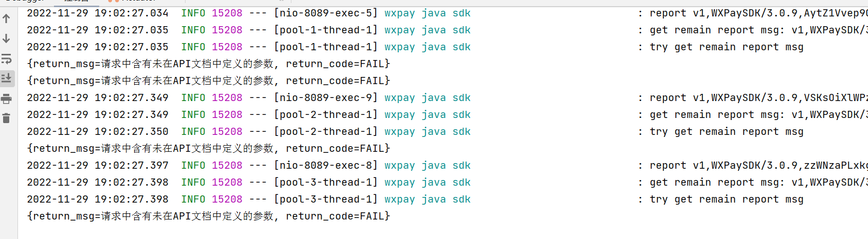The height and width of the screenshot is (239, 868).
Task: Click message 'report v1,WXPaySDK/3.0.9,AytZ1Vvep9'
Action: 759,13
